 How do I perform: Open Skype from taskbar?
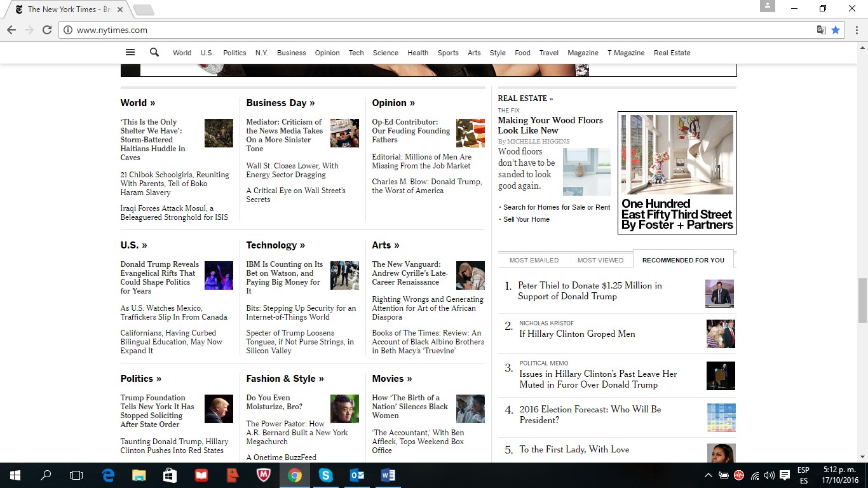pos(326,475)
